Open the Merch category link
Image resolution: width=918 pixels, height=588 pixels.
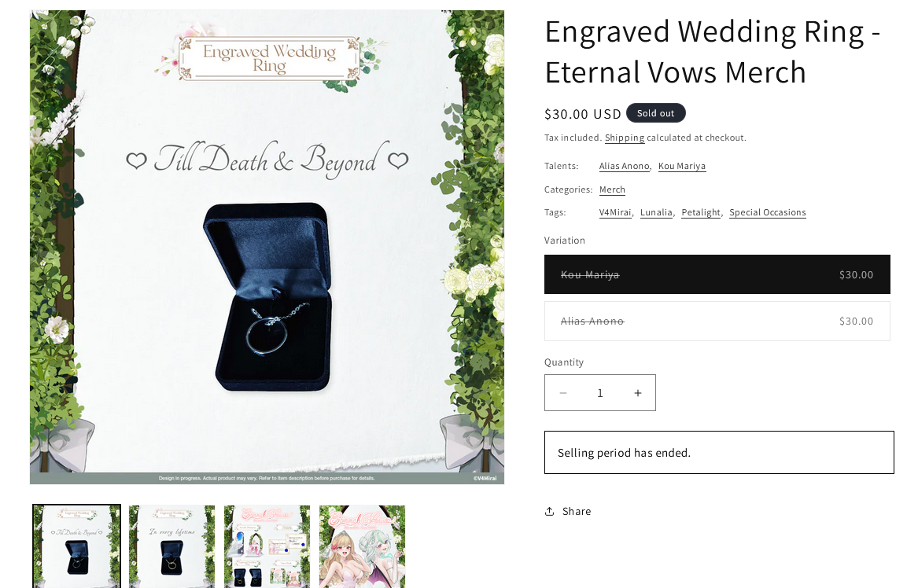[x=612, y=189]
